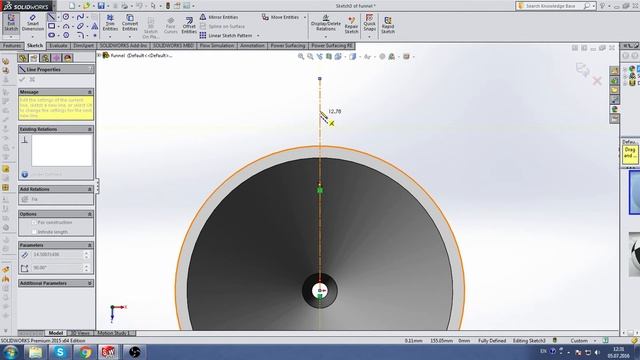Switch to Power Surfacing tab

(288, 46)
